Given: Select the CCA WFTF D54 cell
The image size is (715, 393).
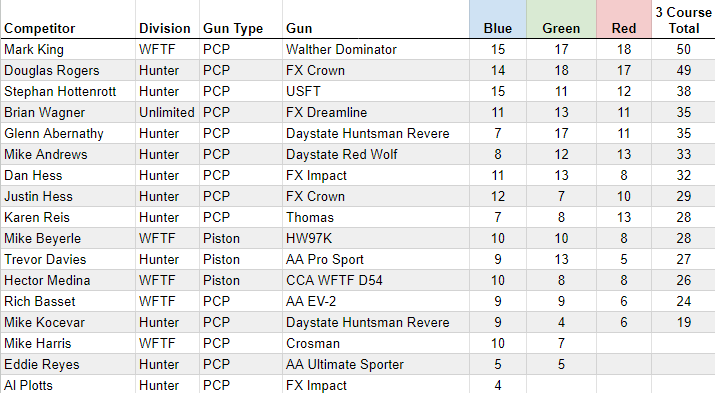Looking at the screenshot, I should 376,280.
